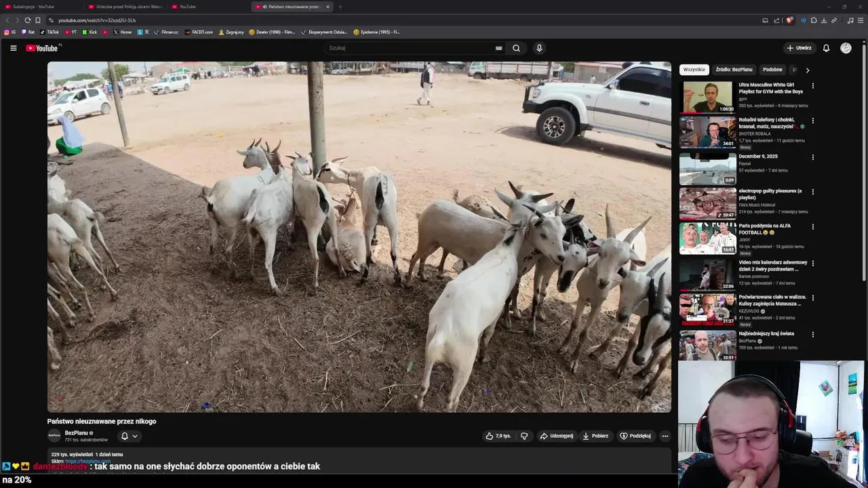Click the browser address bar URL

(97, 20)
